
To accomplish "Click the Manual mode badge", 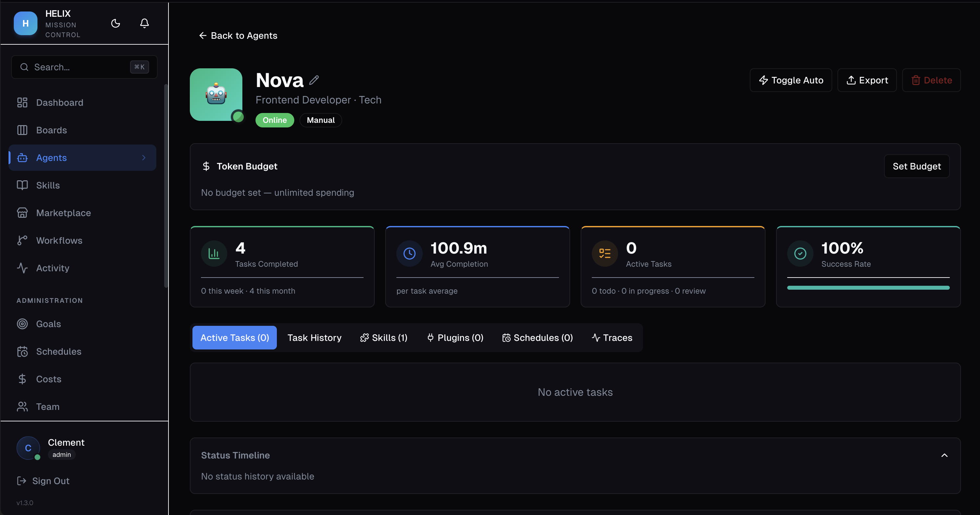I will (x=320, y=120).
